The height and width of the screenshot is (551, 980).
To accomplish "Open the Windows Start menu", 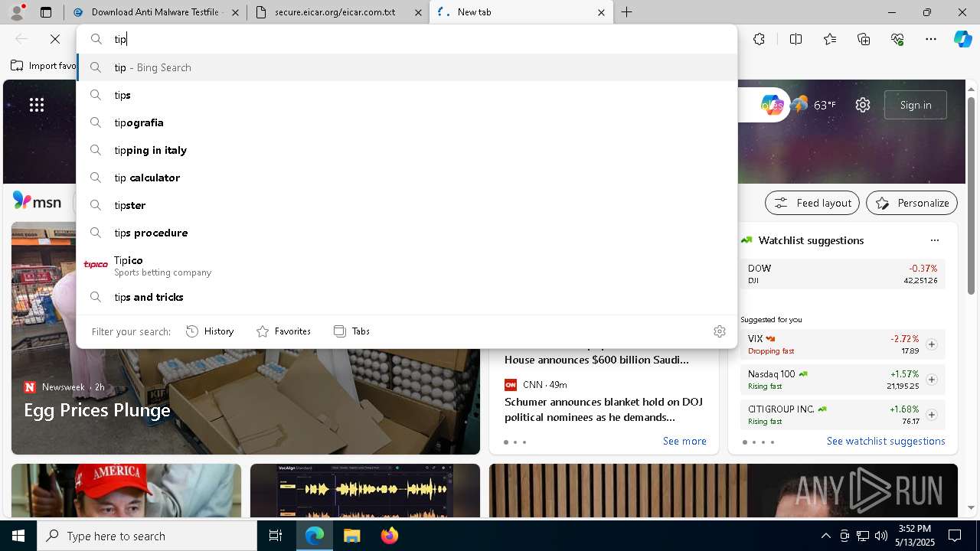I will pyautogui.click(x=18, y=536).
